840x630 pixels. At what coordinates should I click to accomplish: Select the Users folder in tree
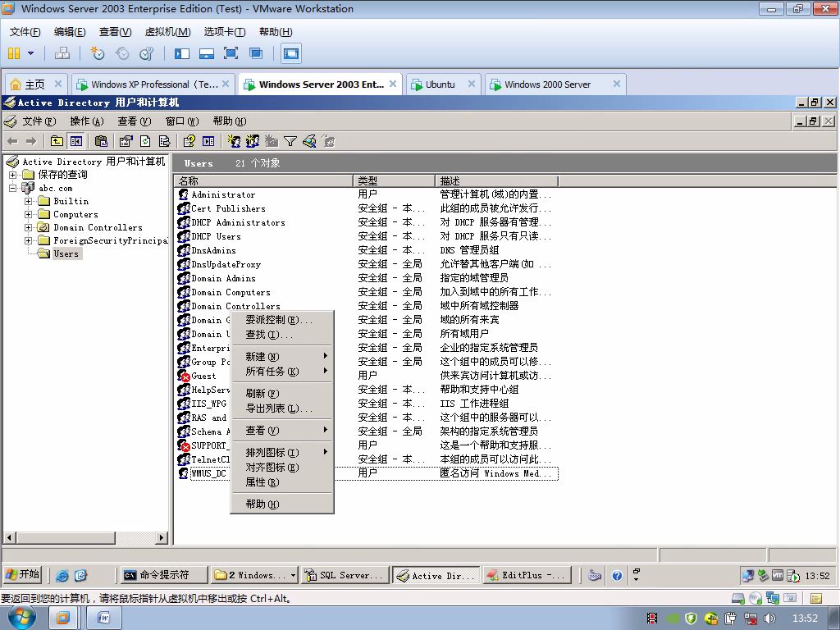pyautogui.click(x=66, y=254)
